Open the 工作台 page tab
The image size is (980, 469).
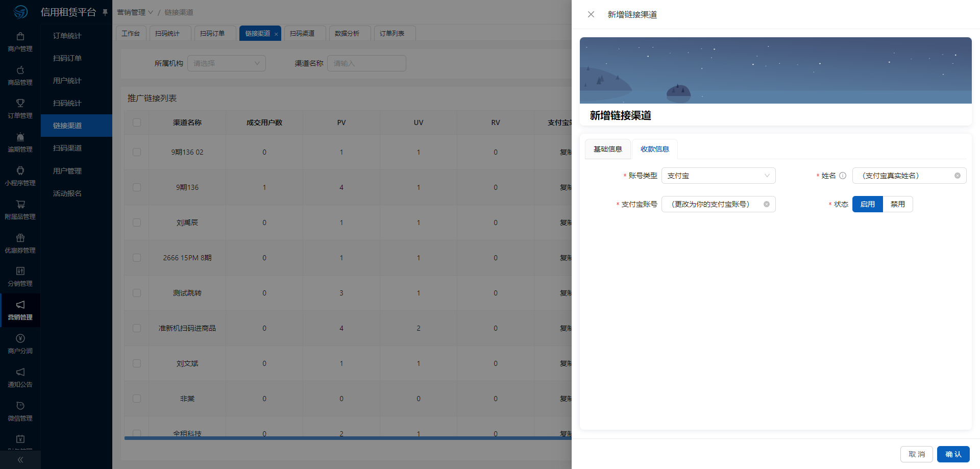(x=131, y=33)
